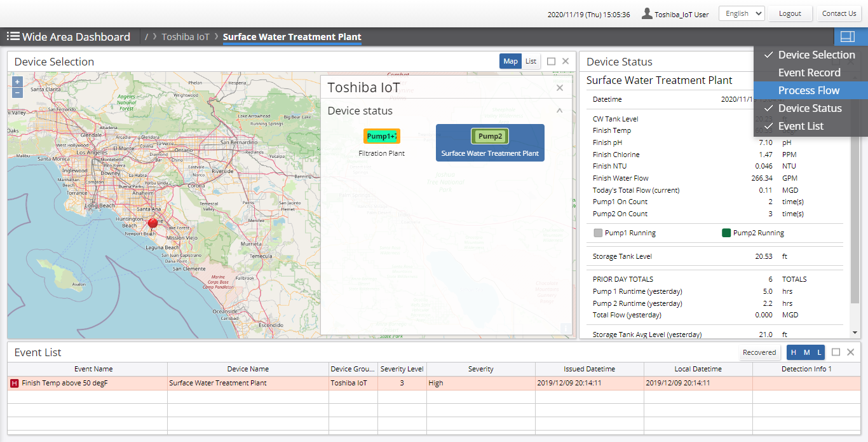Switch to the List view tab

[x=531, y=62]
